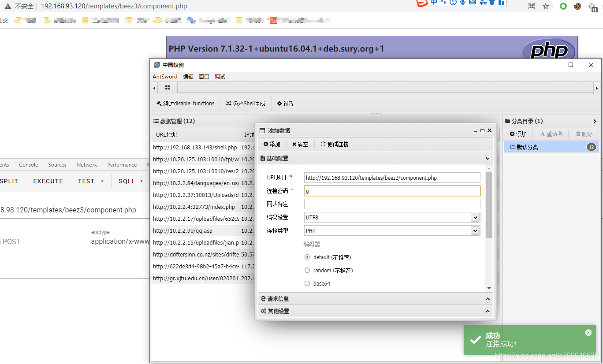Switch to DevTools Network tab
The height and width of the screenshot is (364, 603).
(x=87, y=165)
